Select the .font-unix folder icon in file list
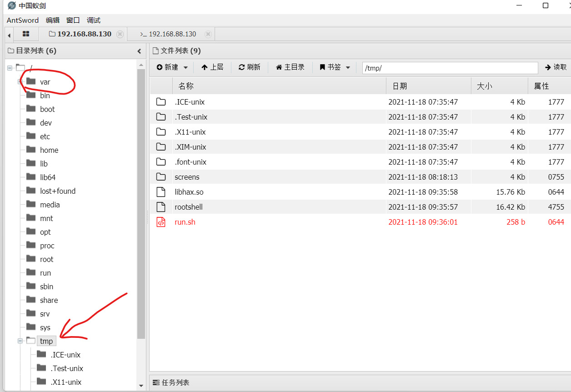Image resolution: width=571 pixels, height=392 pixels. tap(161, 162)
